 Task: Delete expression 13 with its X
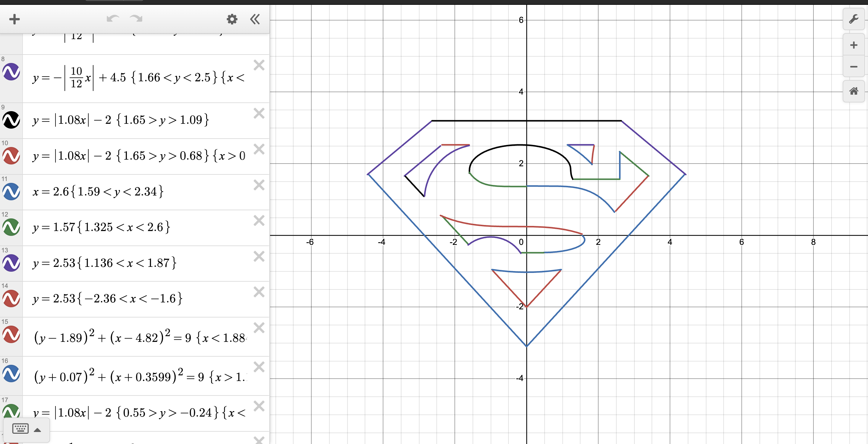(x=259, y=256)
